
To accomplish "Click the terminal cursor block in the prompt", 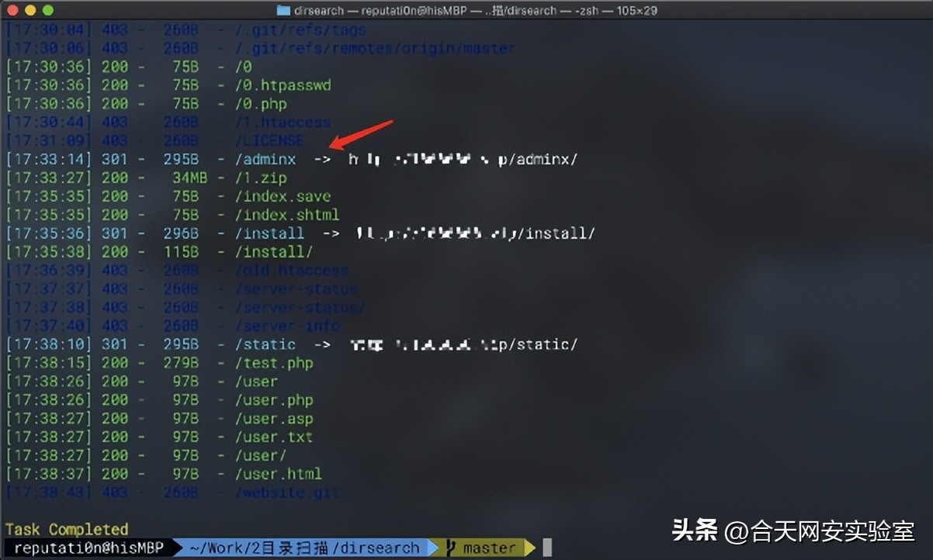I will point(547,548).
